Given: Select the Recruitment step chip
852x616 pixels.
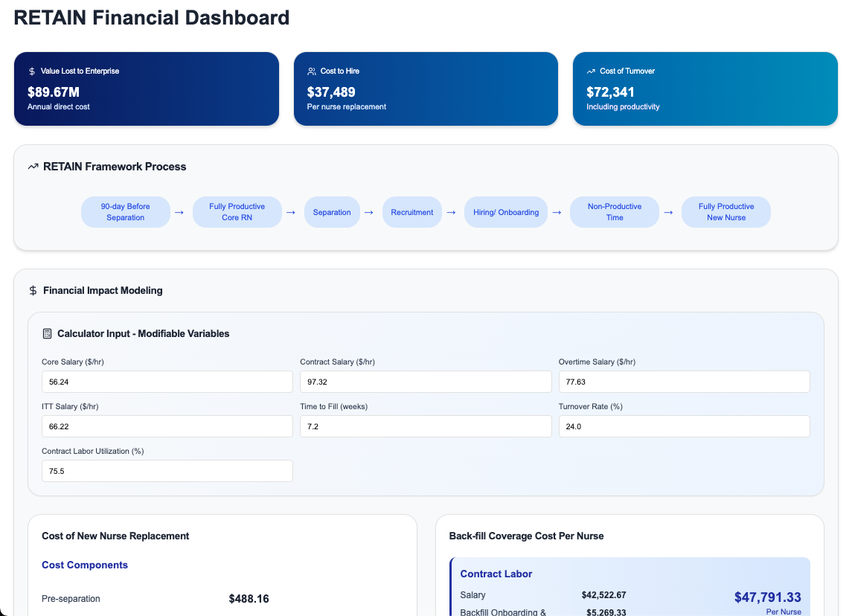Looking at the screenshot, I should pos(412,211).
